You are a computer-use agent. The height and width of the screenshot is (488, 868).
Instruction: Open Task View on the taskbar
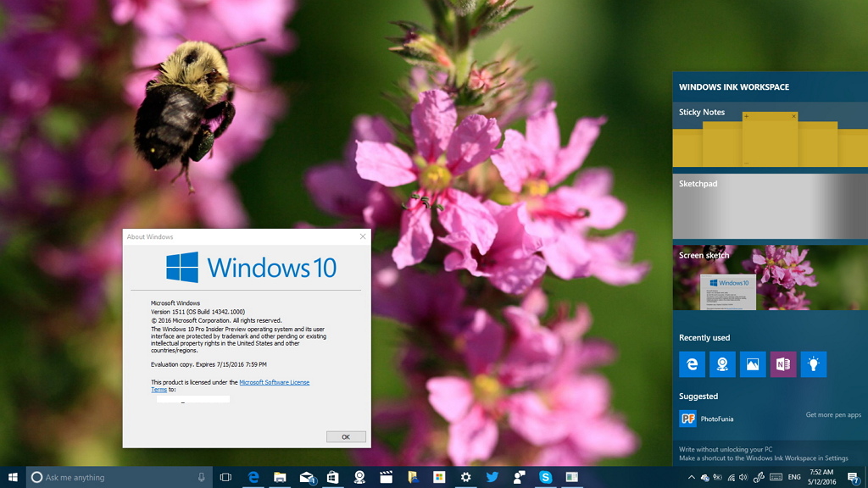click(225, 477)
